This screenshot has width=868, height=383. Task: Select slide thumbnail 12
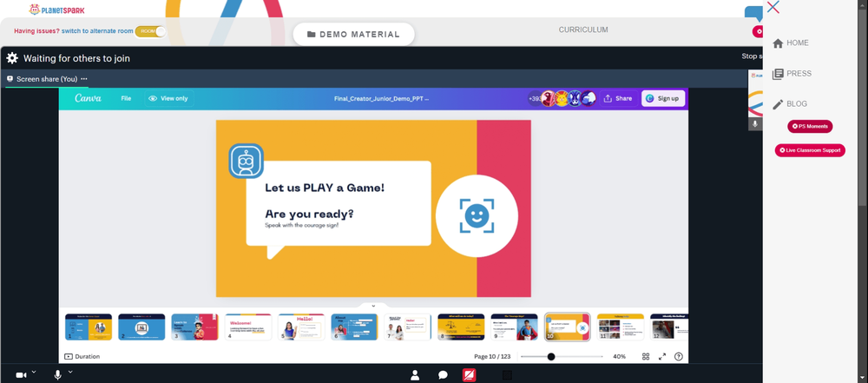pos(669,327)
